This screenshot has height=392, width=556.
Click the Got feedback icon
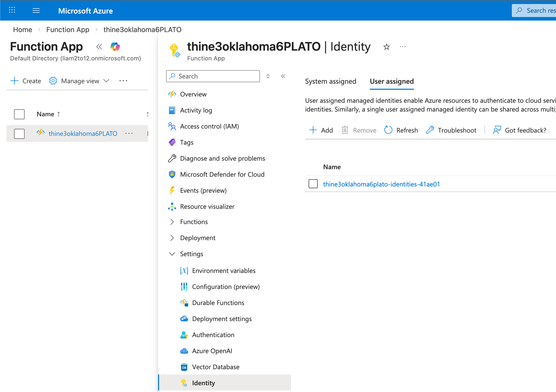[497, 130]
